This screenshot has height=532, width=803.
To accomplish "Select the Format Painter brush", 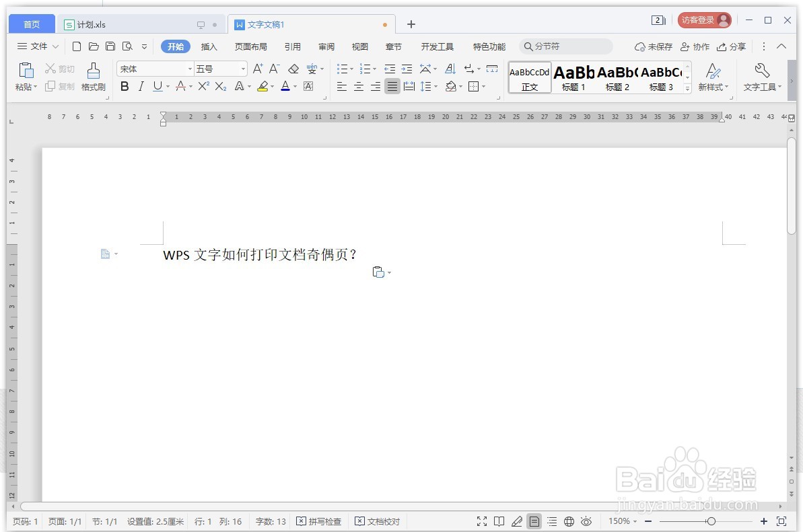I will (93, 70).
